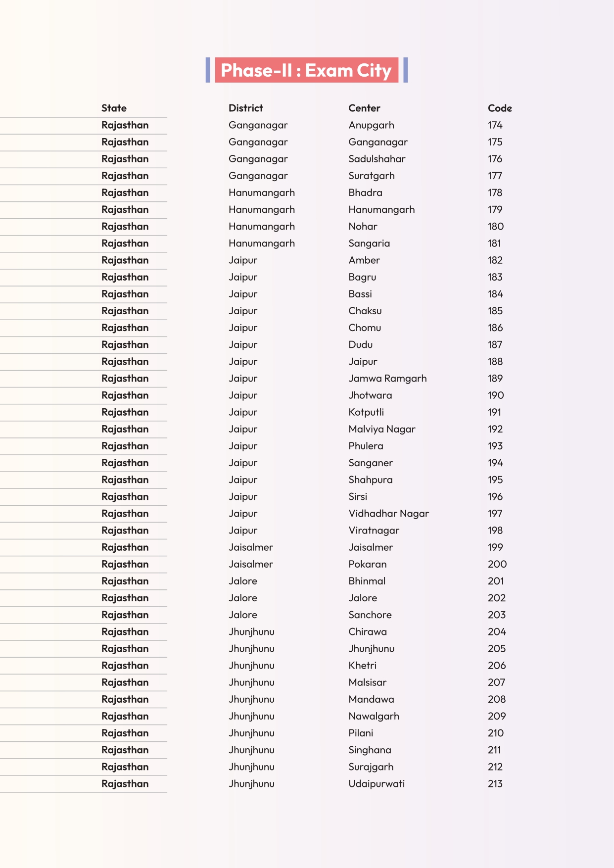
Task: Select the Pokaran center entry
Action: tap(367, 564)
